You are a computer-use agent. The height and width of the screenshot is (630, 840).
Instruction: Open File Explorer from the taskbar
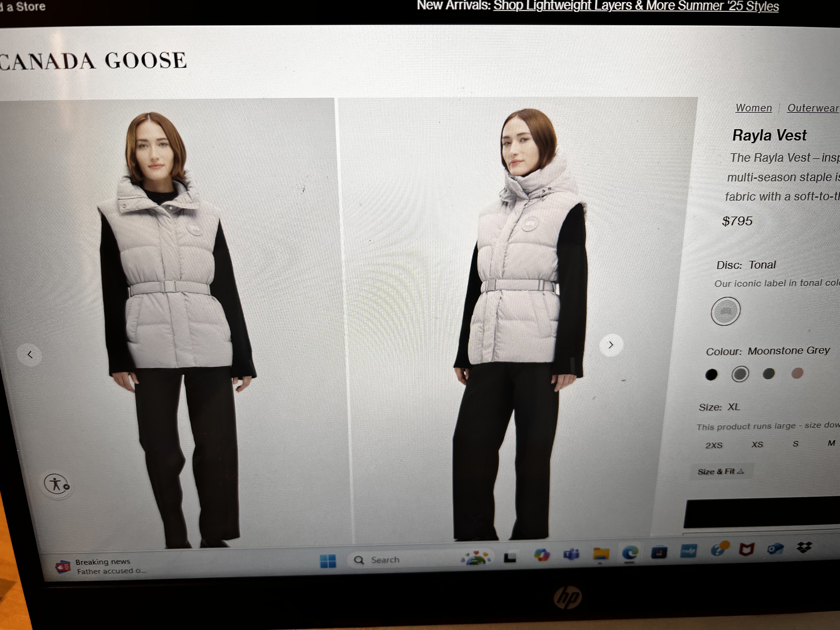pos(601,554)
